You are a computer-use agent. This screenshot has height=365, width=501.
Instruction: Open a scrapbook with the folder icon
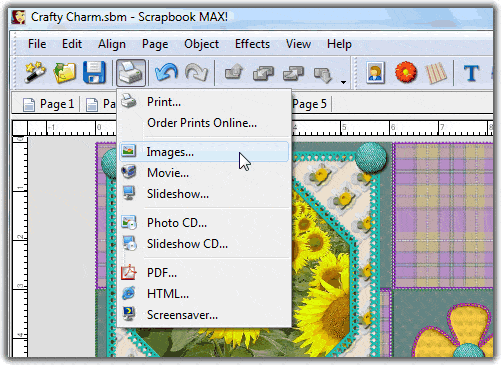(65, 72)
